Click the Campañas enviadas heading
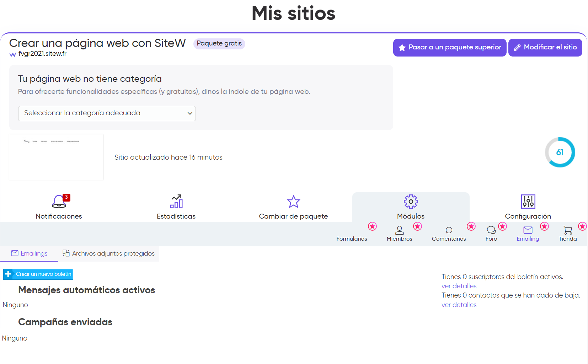Viewport: 588px width, 364px height. point(65,322)
